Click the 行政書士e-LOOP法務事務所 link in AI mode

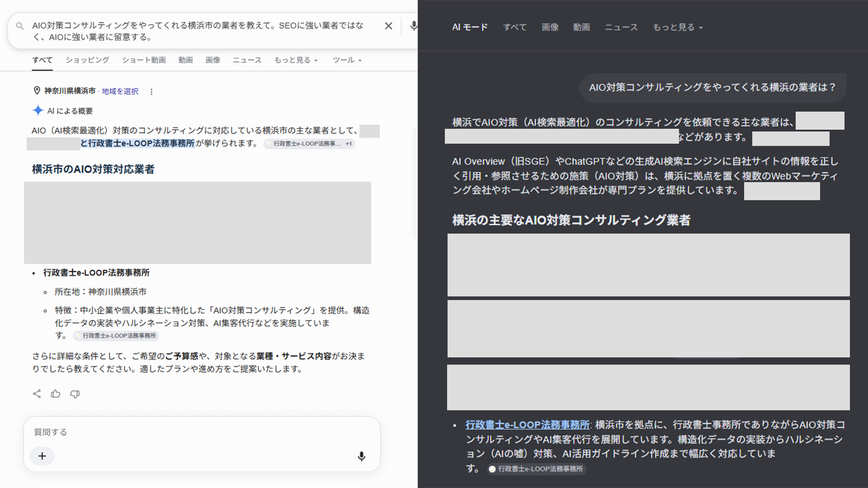(528, 425)
